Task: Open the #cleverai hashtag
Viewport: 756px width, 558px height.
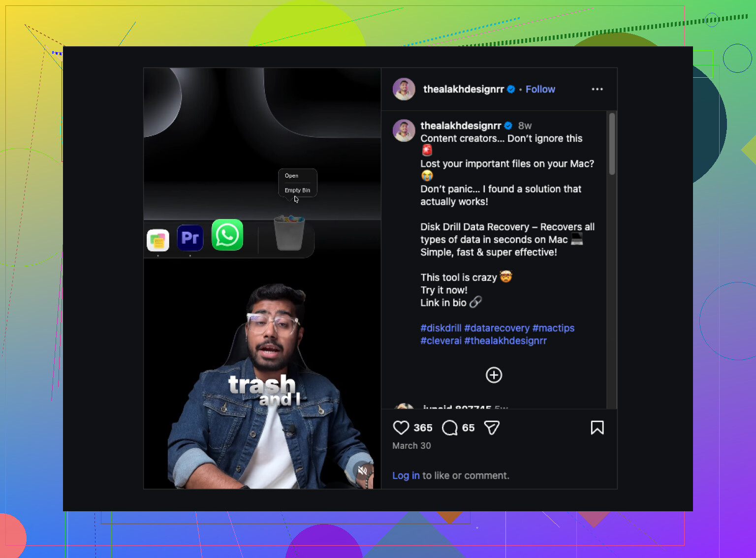Action: point(441,341)
